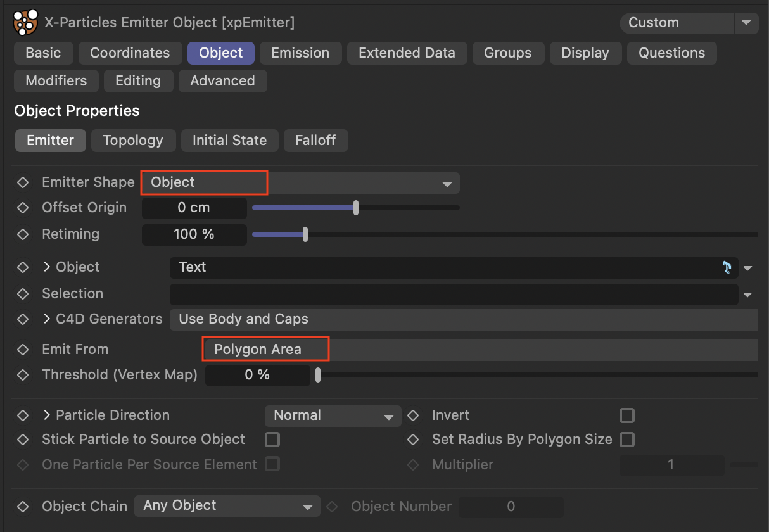769x532 pixels.
Task: Enable Stick Particle to Source Object checkbox
Action: pyautogui.click(x=272, y=440)
